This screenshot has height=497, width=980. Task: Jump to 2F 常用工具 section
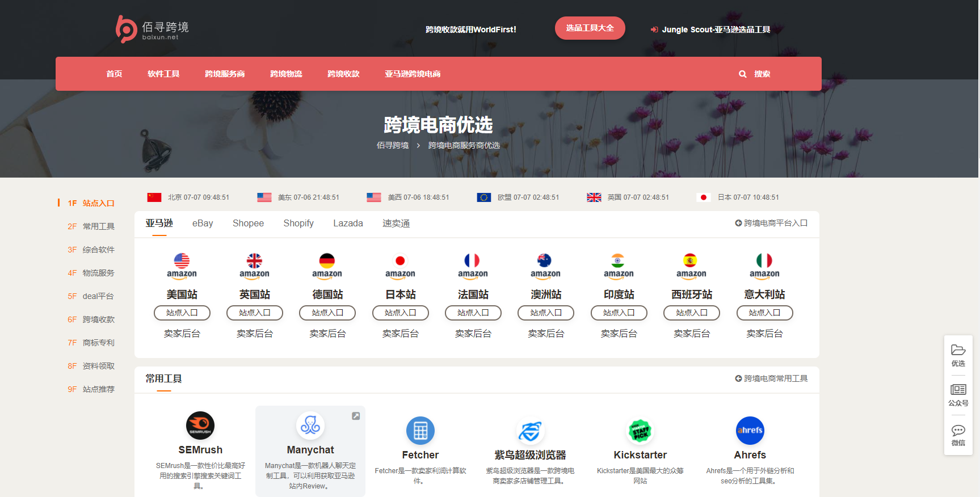coord(91,226)
